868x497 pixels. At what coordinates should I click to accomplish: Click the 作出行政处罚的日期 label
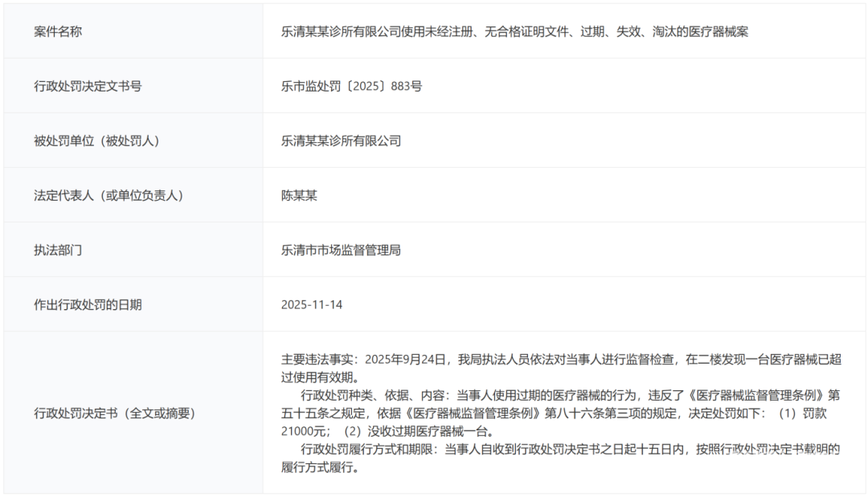pyautogui.click(x=88, y=304)
